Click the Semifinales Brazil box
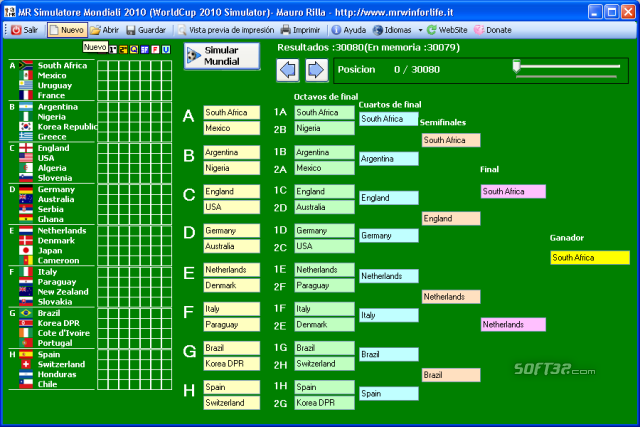 coord(451,375)
